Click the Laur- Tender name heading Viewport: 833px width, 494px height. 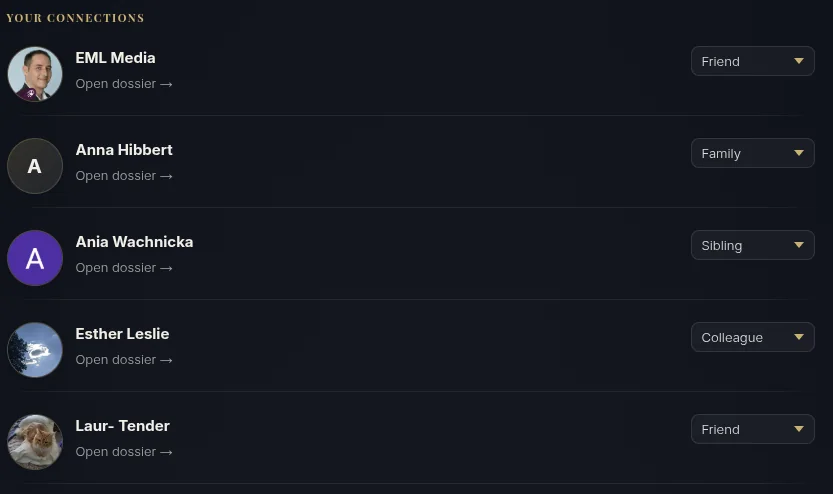(x=122, y=425)
